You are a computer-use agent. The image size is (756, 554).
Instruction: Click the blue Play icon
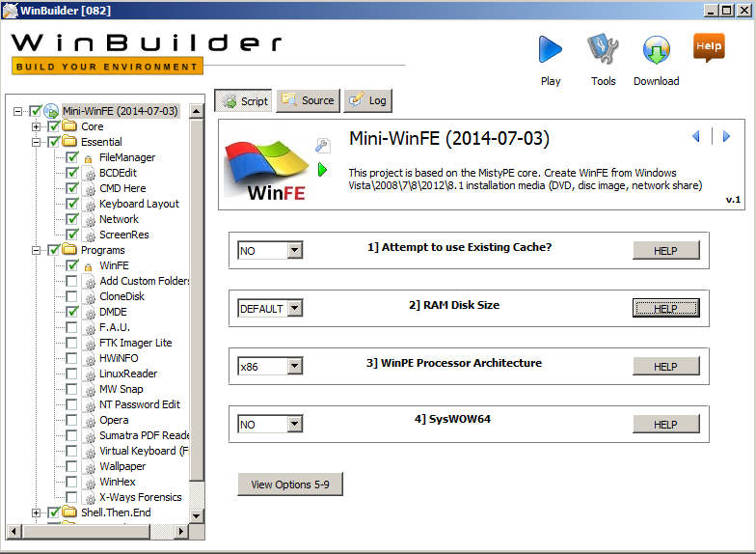(550, 49)
